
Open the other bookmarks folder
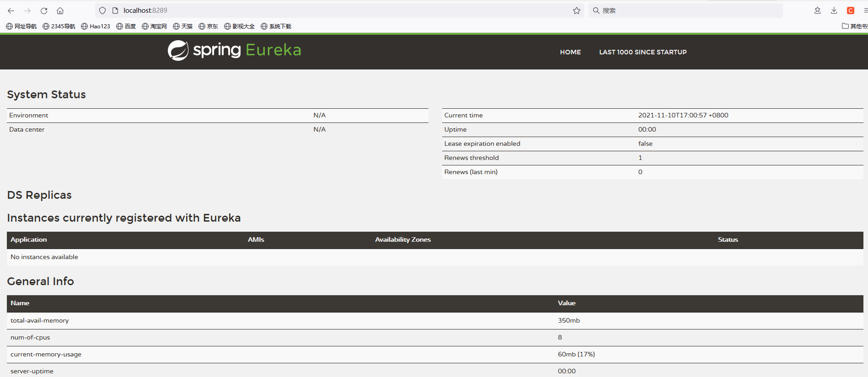click(x=855, y=27)
